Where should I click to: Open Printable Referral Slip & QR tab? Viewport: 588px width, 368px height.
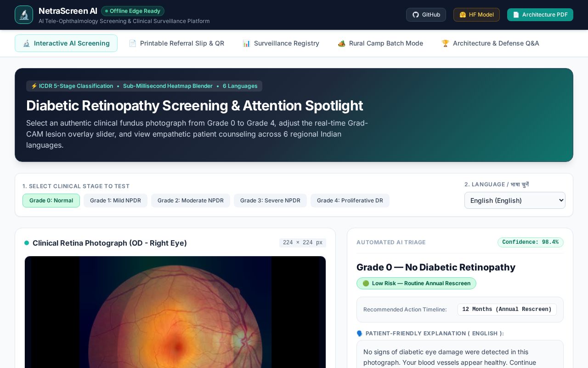177,43
